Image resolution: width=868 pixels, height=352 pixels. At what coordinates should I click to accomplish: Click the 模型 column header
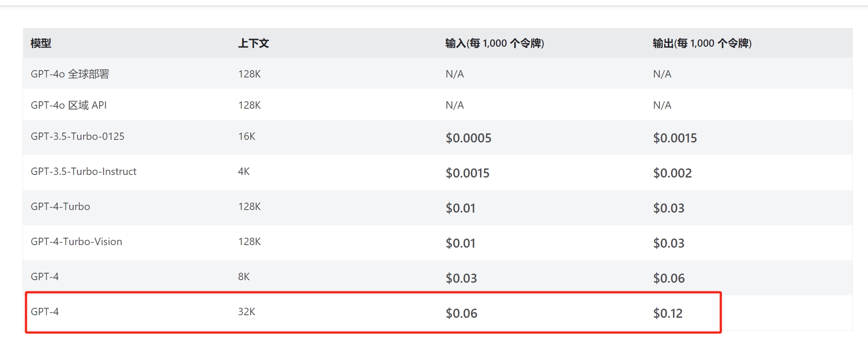pos(41,43)
